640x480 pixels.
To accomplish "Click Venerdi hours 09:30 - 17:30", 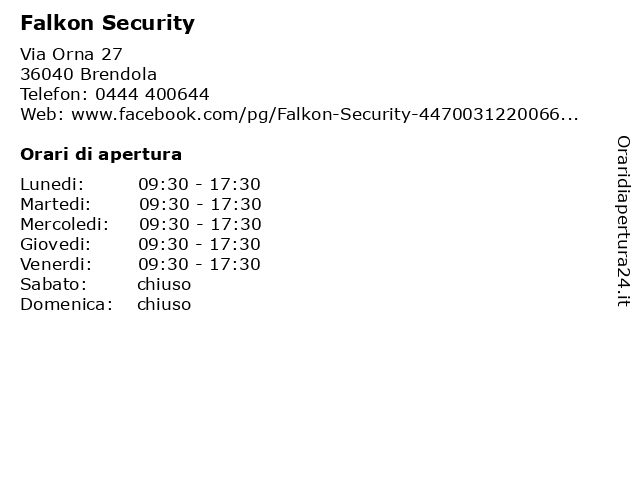I will point(199,264).
